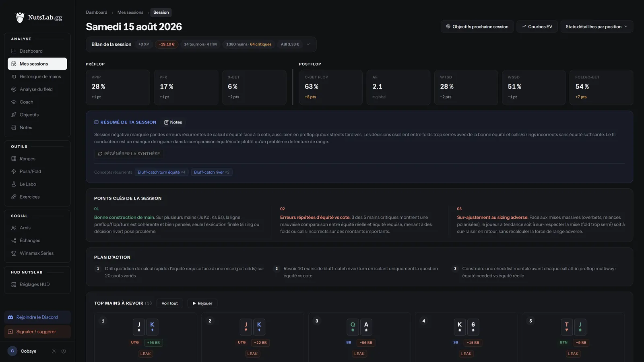Switch to the Notes tab in summary
644x362 pixels.
coord(173,122)
